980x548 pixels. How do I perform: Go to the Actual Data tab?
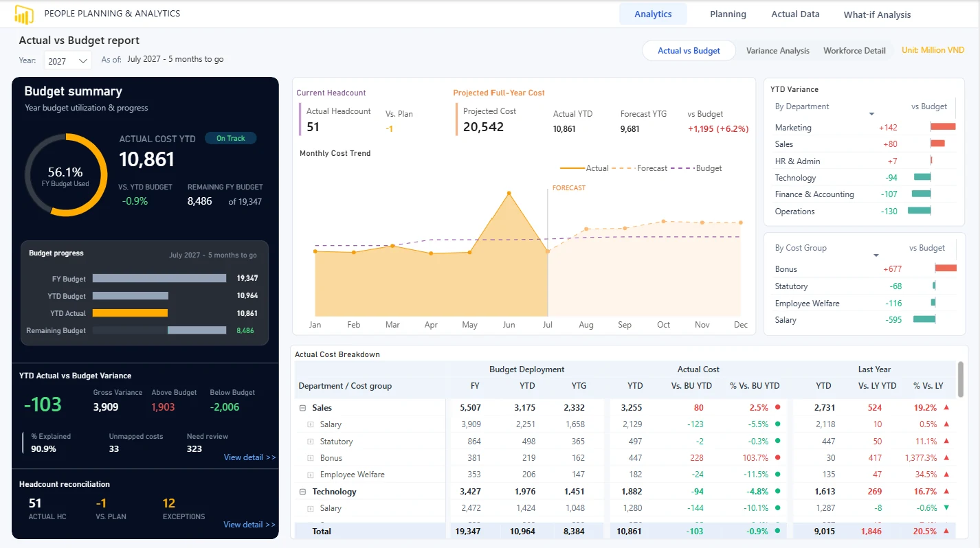(795, 14)
